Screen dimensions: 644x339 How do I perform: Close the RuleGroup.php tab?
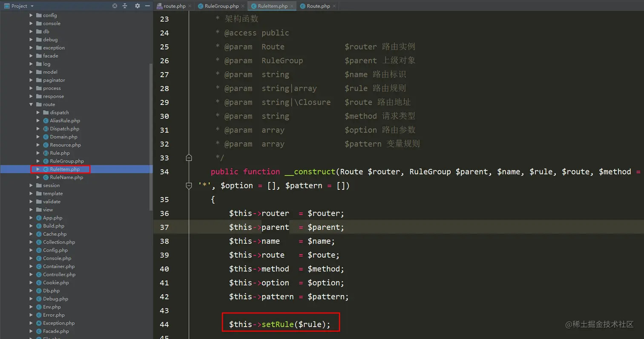[243, 6]
